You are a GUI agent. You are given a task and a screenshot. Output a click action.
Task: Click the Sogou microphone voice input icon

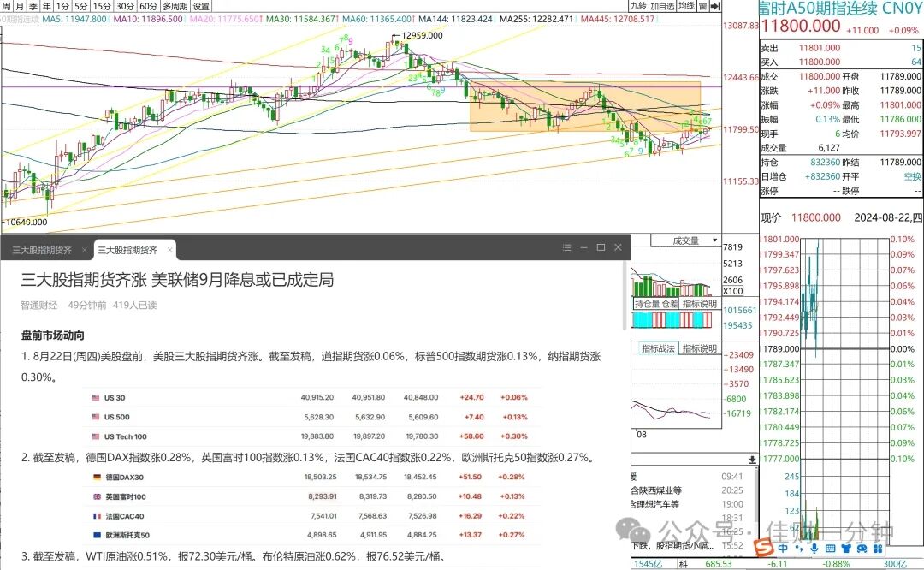pyautogui.click(x=814, y=549)
